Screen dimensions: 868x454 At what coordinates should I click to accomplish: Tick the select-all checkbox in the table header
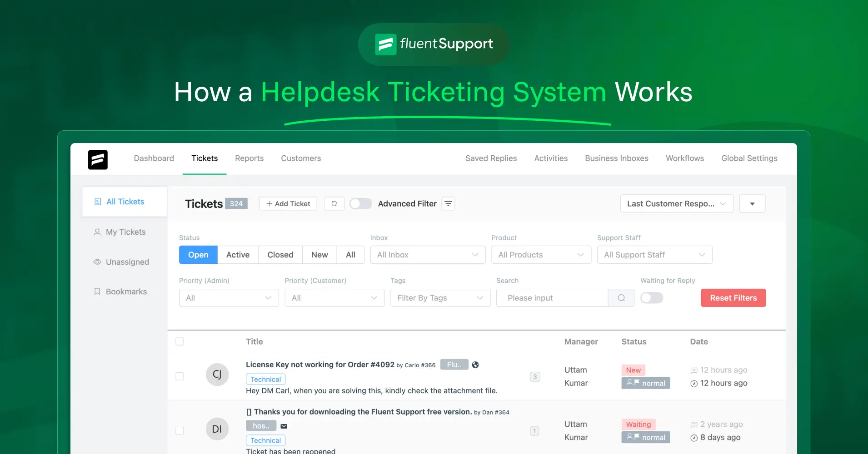180,341
